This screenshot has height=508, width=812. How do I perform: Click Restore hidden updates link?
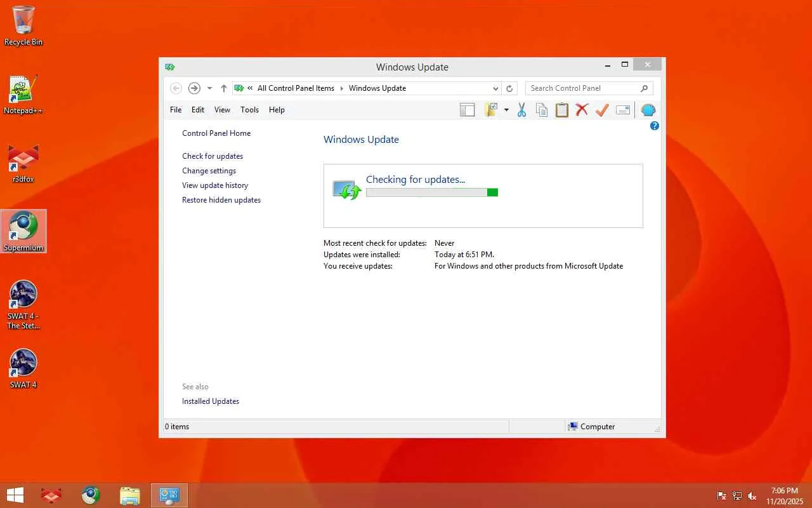tap(221, 200)
